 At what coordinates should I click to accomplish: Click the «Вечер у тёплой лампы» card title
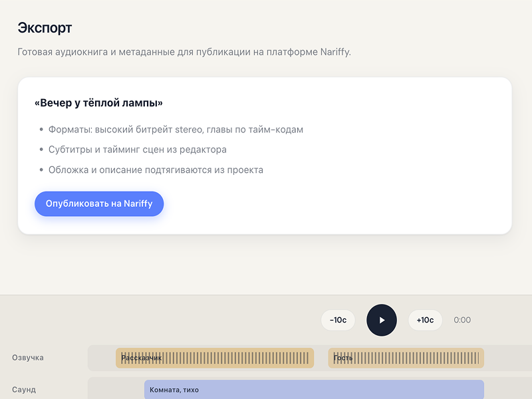98,103
